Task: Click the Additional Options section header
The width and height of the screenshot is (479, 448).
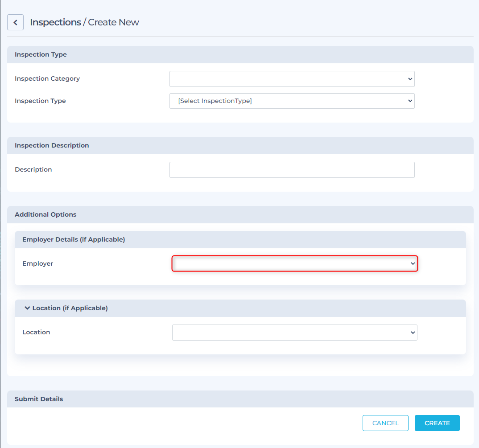Action: (x=45, y=214)
